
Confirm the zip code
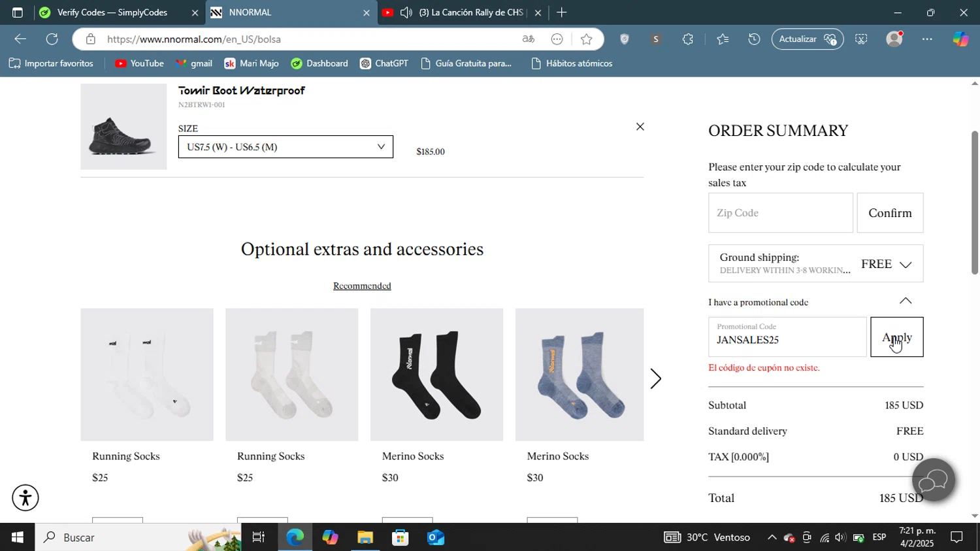[890, 213]
